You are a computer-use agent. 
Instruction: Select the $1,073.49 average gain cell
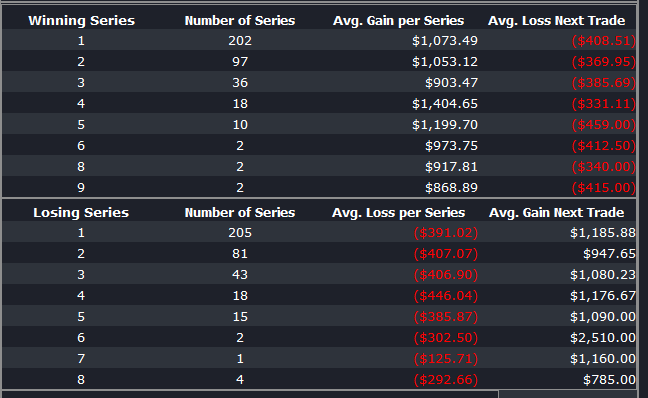pyautogui.click(x=445, y=41)
